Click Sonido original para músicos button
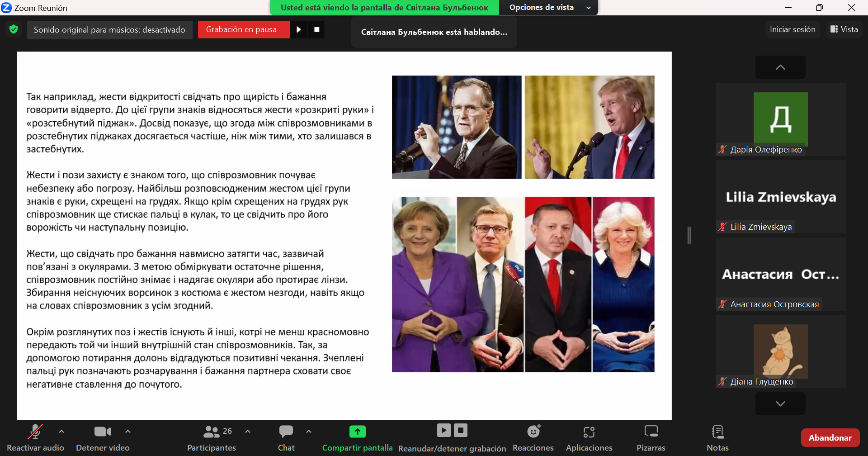The width and height of the screenshot is (868, 456). pos(109,30)
